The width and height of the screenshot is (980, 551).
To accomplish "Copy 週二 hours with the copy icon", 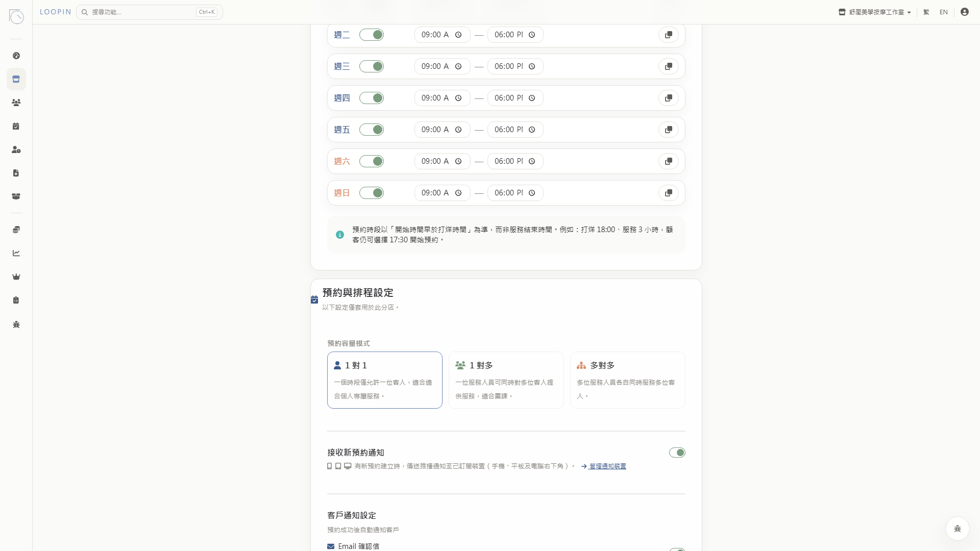I will 669,35.
